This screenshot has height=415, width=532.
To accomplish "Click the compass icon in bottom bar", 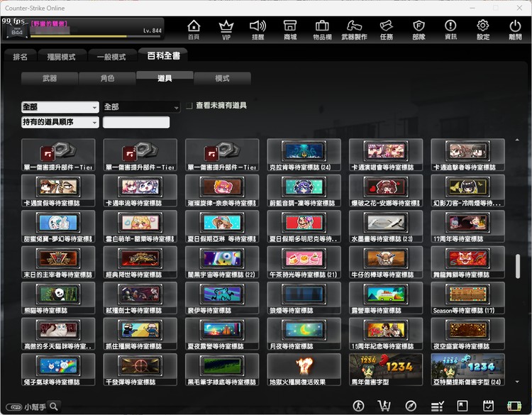I will pyautogui.click(x=411, y=406).
